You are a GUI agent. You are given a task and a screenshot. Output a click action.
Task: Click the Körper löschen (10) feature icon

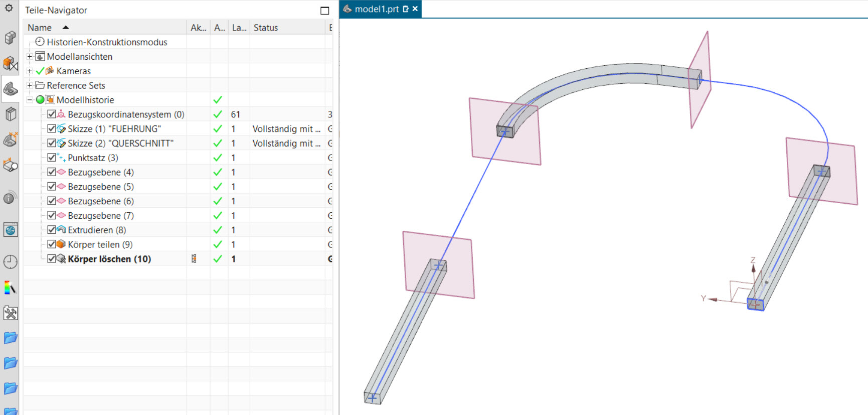tap(62, 259)
